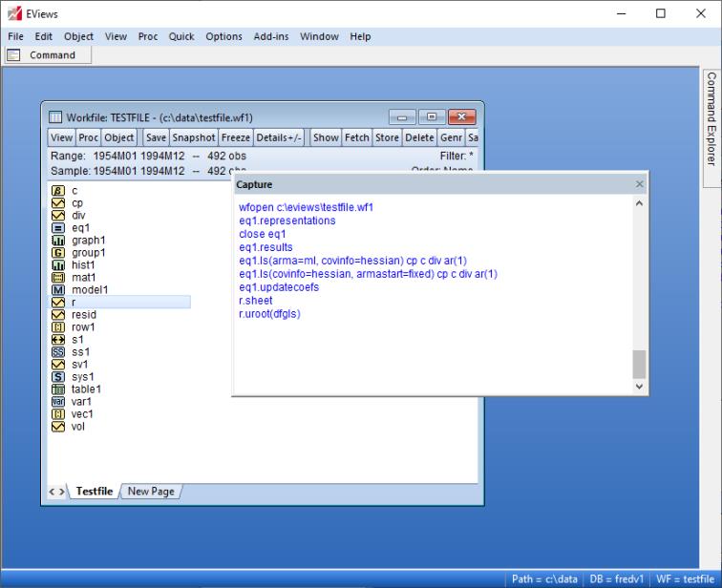Image resolution: width=722 pixels, height=588 pixels.
Task: Click WF = testfile in status bar
Action: click(x=685, y=578)
